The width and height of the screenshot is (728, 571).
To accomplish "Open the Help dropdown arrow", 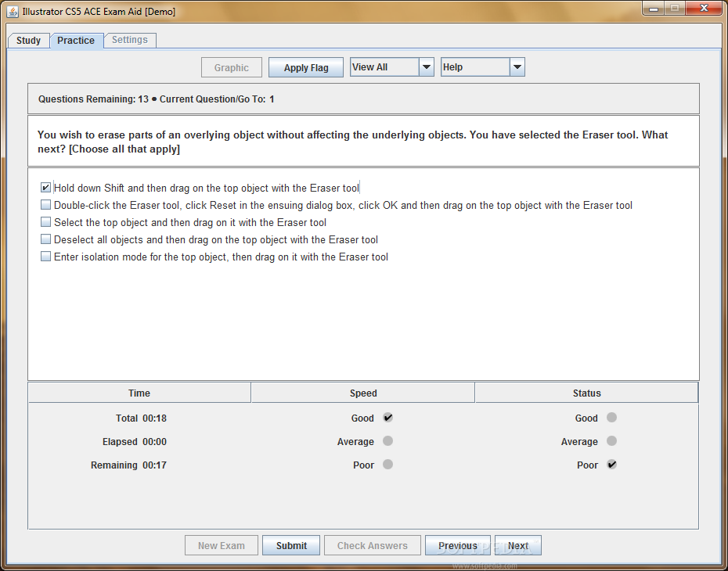I will [517, 67].
